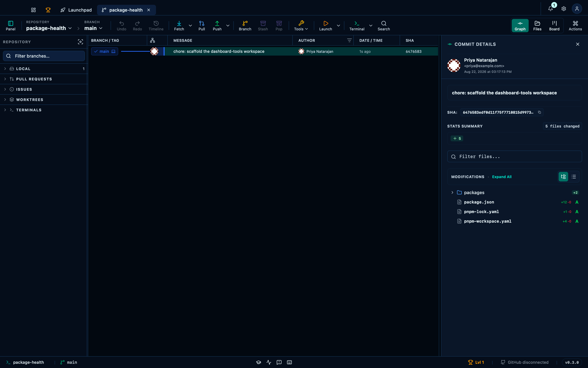Screen dimensions: 588x368
Task: Switch to Graph view
Action: 520,26
